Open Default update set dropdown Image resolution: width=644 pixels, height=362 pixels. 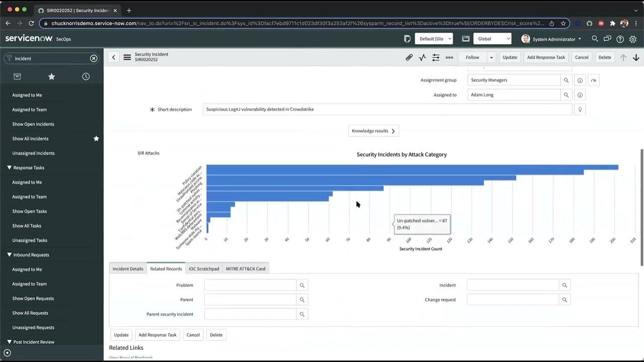pos(434,39)
